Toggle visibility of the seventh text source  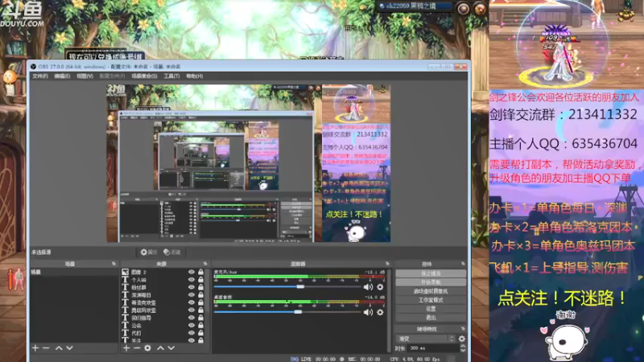tap(192, 318)
